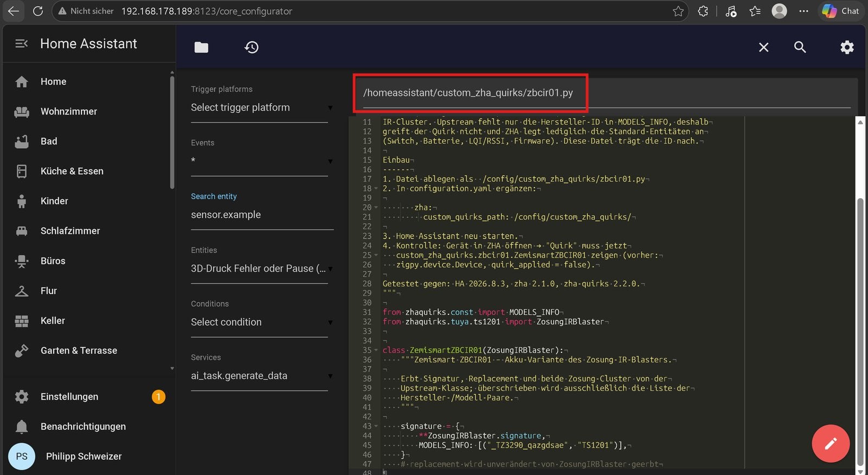Viewport: 868px width, 475px height.
Task: Click the Keller brick wall icon
Action: pos(22,321)
